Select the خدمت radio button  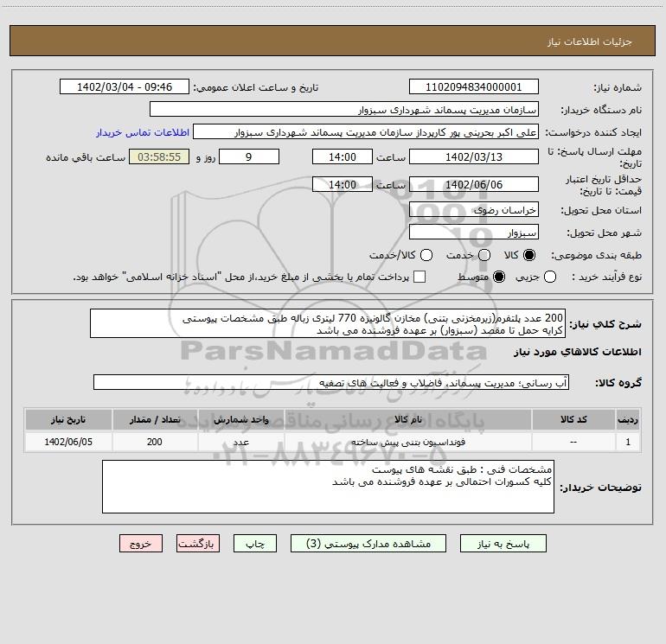pyautogui.click(x=484, y=255)
